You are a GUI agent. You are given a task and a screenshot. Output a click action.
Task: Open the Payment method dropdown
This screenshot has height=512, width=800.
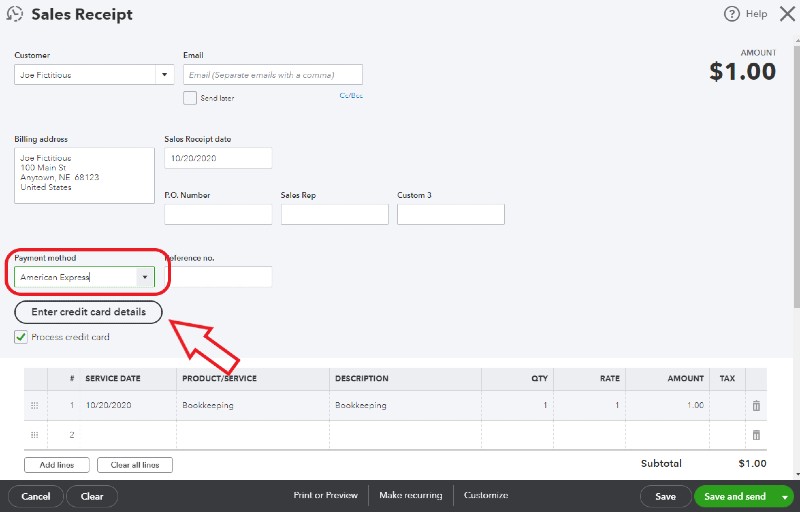click(145, 277)
